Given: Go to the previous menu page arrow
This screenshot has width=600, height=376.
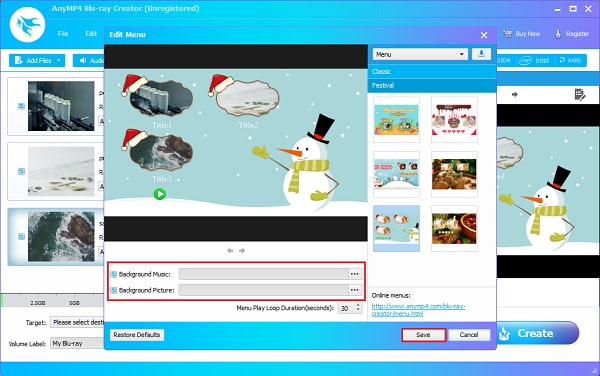Looking at the screenshot, I should click(230, 251).
